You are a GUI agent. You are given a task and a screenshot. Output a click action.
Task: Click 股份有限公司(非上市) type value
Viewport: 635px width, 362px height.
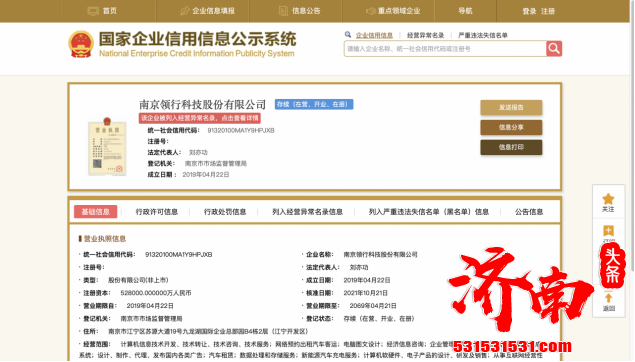click(x=138, y=280)
